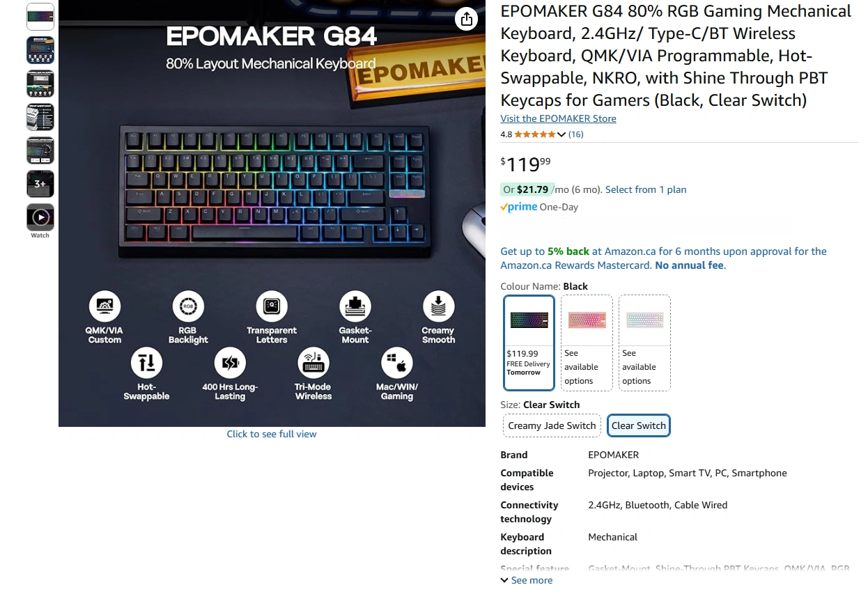Open Click to see full view
This screenshot has width=868, height=594.
272,434
